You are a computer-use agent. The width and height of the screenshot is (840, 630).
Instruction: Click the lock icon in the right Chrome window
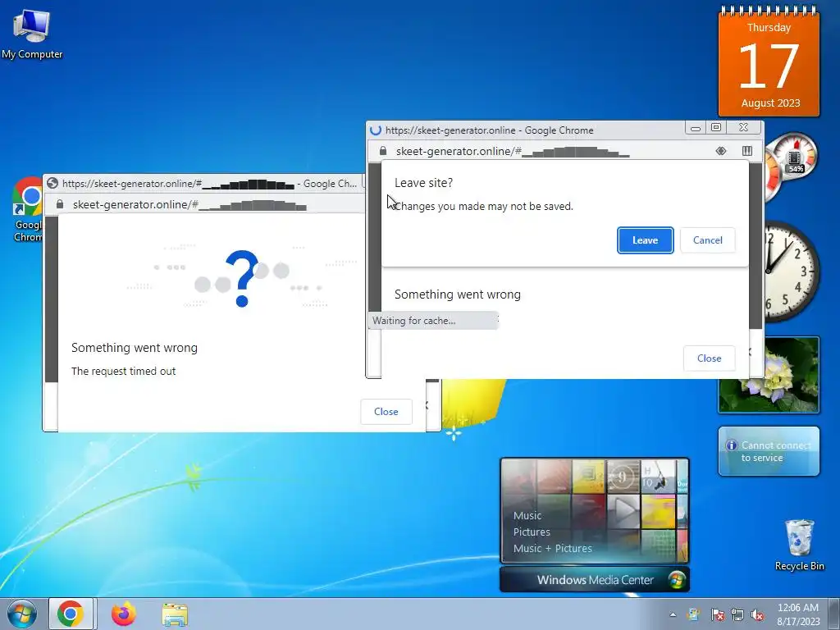(x=383, y=151)
